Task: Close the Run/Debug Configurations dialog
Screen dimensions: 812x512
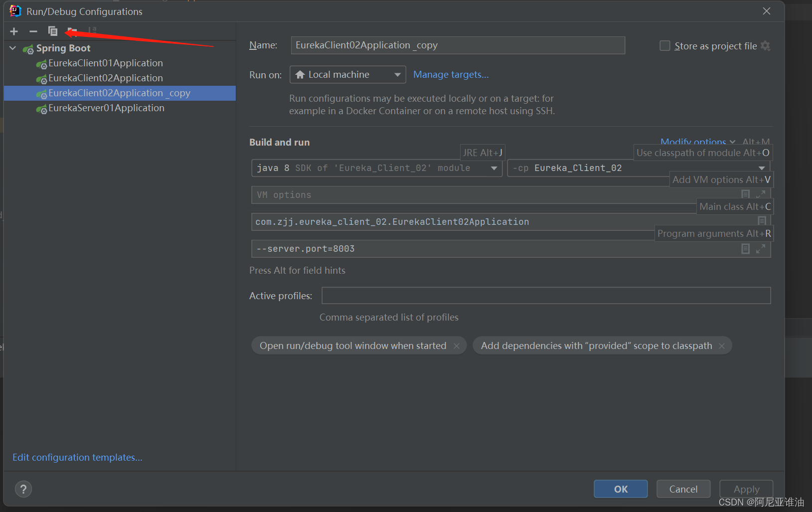Action: [767, 11]
